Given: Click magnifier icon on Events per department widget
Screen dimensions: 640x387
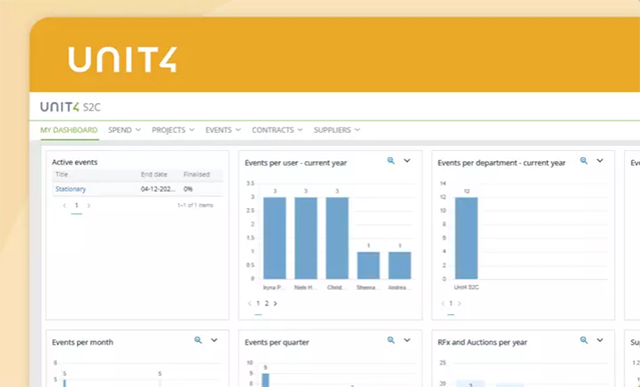Looking at the screenshot, I should pyautogui.click(x=584, y=161).
